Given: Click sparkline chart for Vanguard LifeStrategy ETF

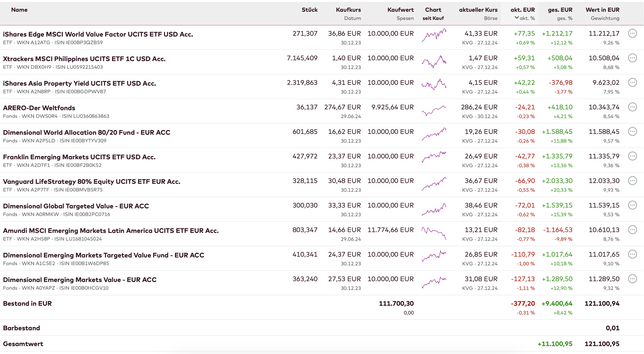Looking at the screenshot, I should coord(434,184).
